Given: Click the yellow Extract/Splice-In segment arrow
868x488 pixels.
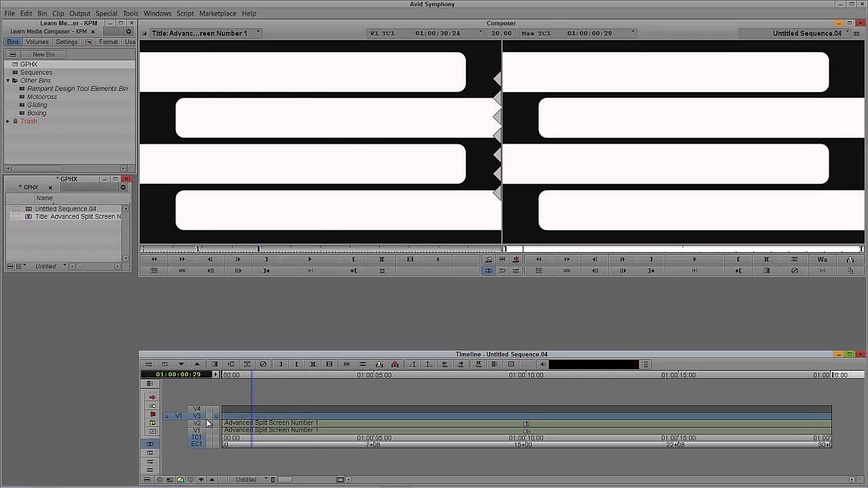Looking at the screenshot, I should (x=152, y=405).
